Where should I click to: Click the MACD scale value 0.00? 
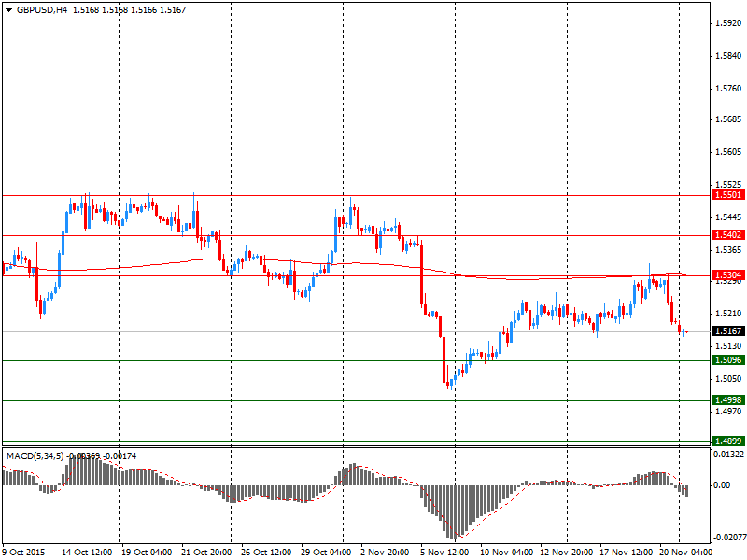click(722, 484)
